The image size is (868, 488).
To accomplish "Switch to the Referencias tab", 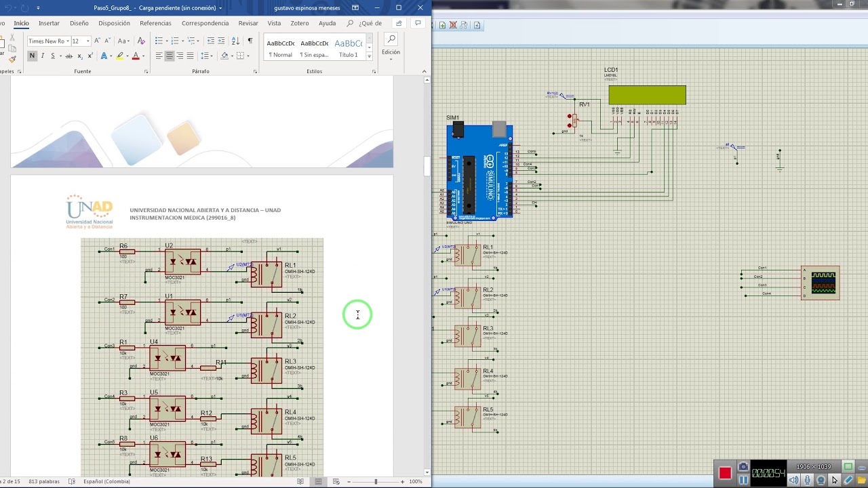I will [x=155, y=23].
